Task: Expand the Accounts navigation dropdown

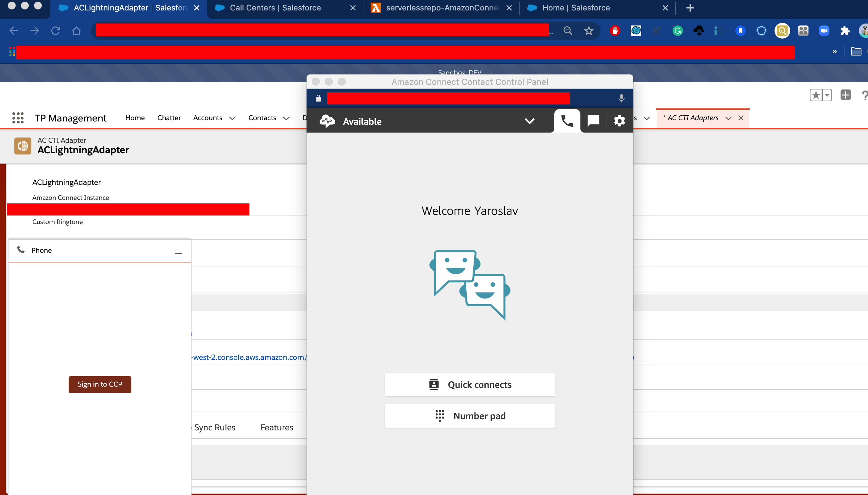Action: pyautogui.click(x=232, y=118)
